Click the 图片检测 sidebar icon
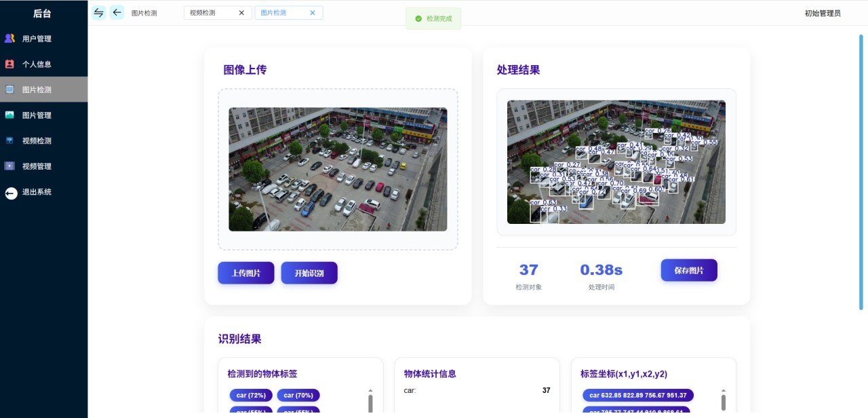This screenshot has height=418, width=868. [x=9, y=90]
